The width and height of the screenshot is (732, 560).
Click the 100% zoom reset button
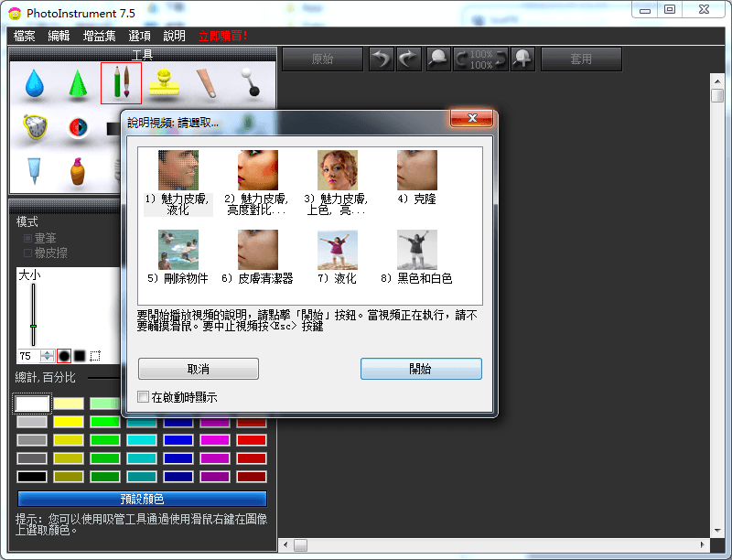[x=481, y=59]
